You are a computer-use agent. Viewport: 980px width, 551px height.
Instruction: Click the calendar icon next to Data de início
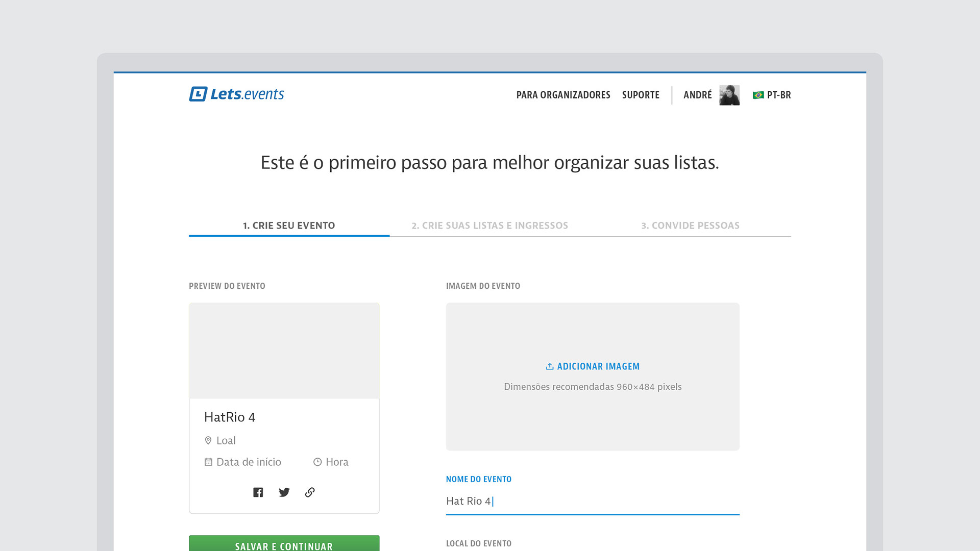click(208, 462)
